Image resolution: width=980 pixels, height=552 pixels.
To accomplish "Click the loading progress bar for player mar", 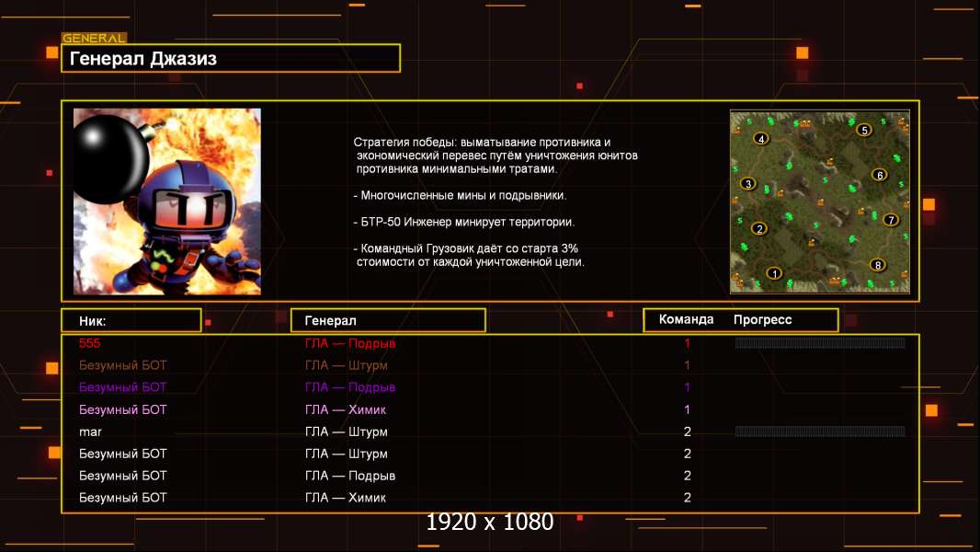I will (820, 431).
